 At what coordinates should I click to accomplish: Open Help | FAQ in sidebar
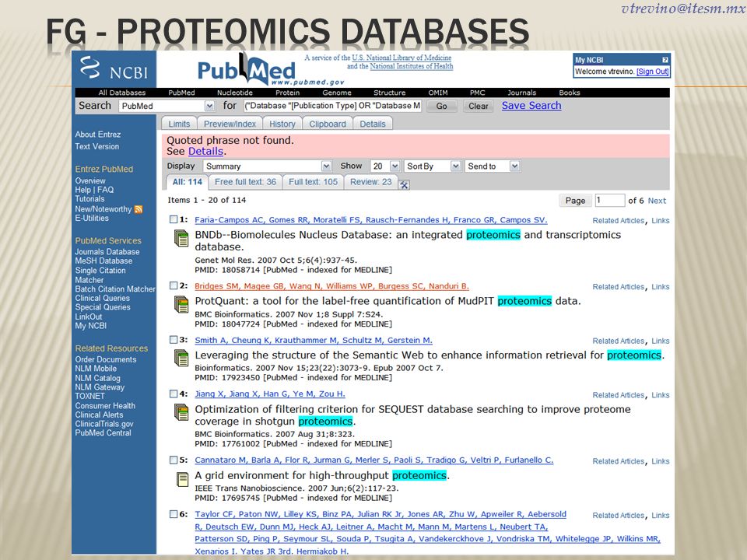tap(94, 190)
